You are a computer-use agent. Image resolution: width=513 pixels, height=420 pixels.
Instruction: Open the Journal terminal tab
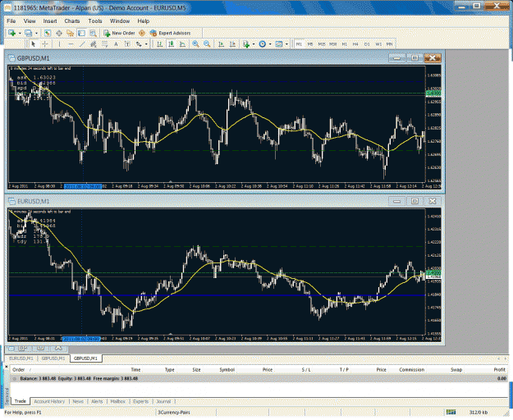[x=163, y=401]
